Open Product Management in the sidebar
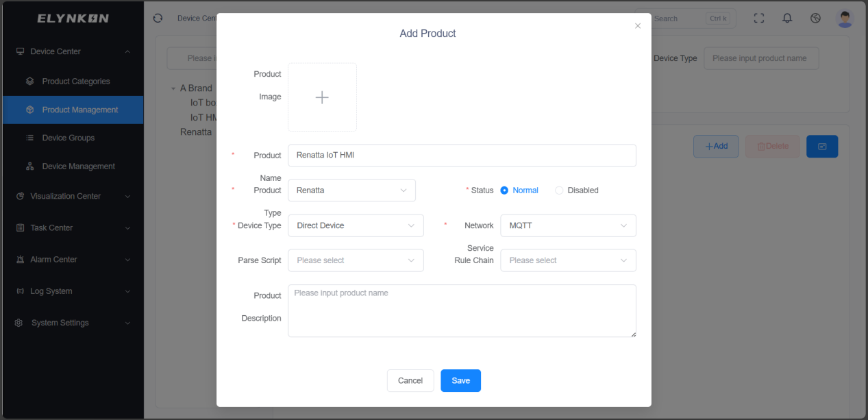868x420 pixels. tap(73, 110)
